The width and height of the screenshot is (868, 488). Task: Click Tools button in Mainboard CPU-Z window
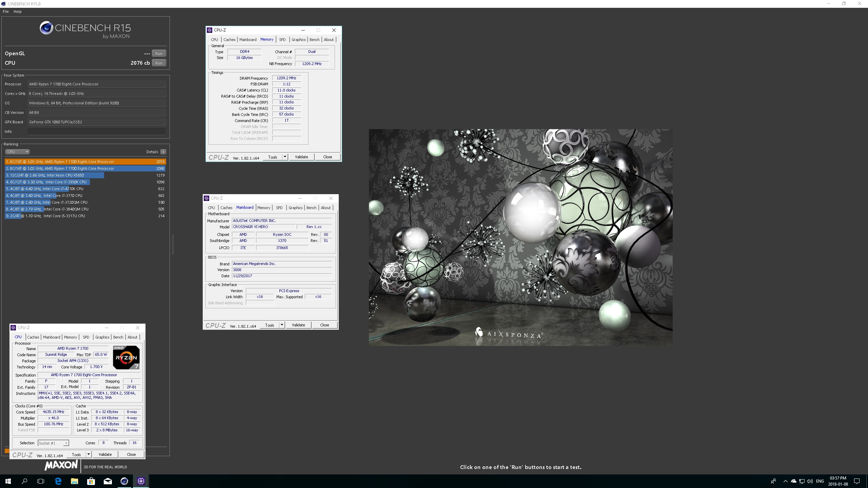270,325
